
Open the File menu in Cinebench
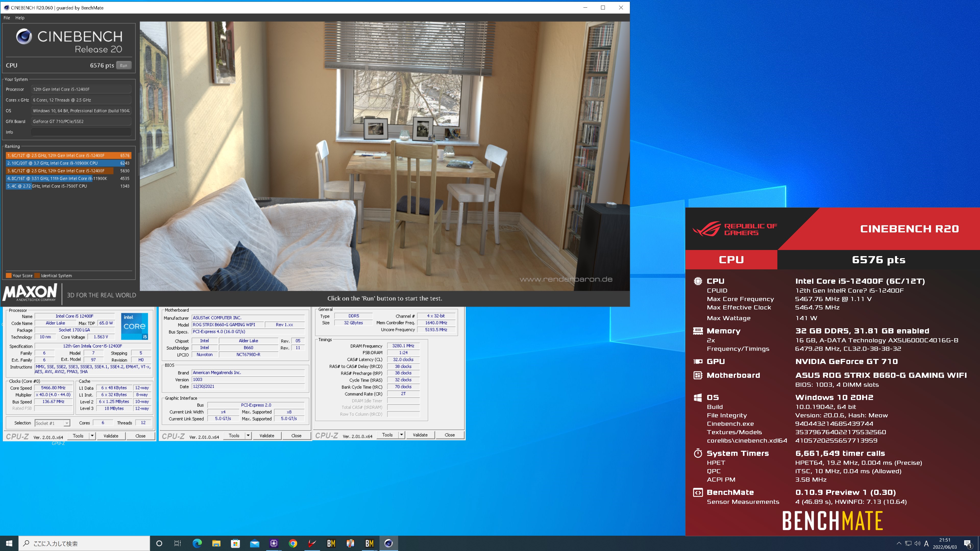[x=7, y=18]
